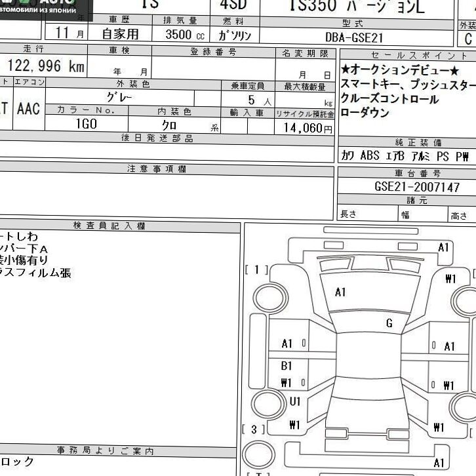Click the G mark on the windshield diagram

click(x=389, y=323)
